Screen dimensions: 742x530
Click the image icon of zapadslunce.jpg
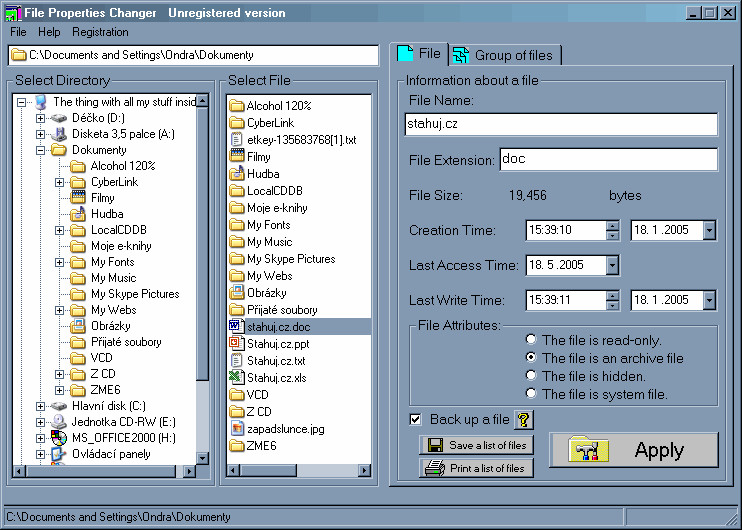click(x=236, y=429)
